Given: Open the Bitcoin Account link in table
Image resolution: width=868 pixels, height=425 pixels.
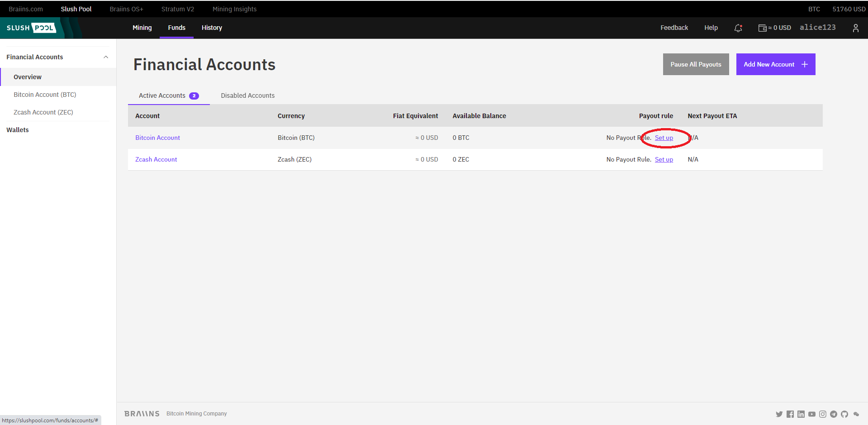Looking at the screenshot, I should 157,138.
